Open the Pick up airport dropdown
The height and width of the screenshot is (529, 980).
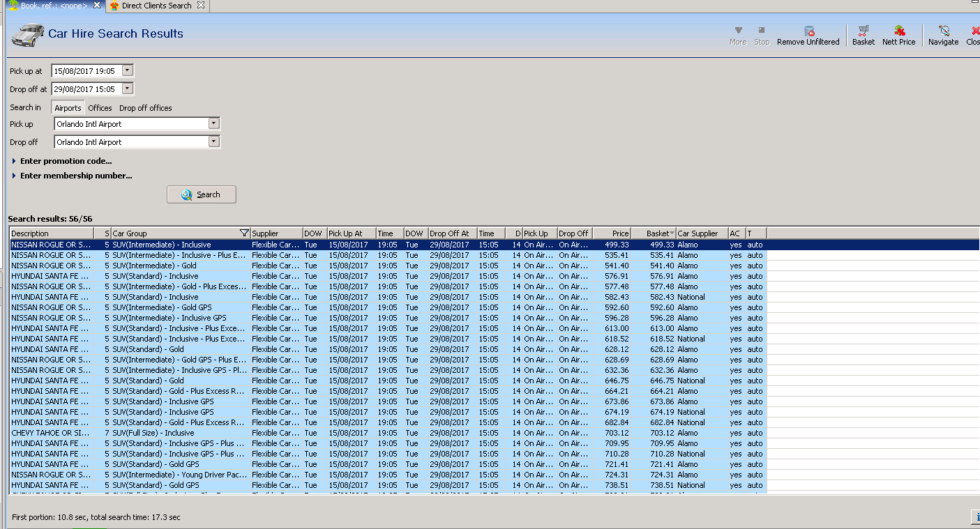click(x=213, y=124)
